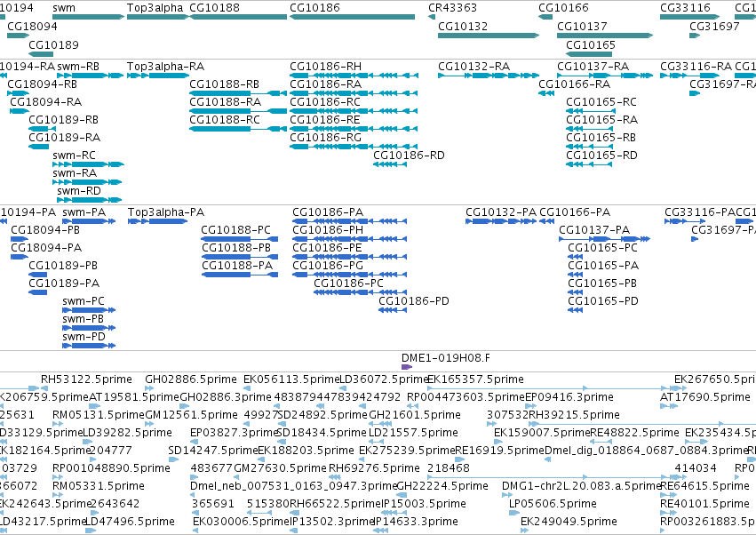Click EST EK165357.5prime label
Viewport: 756px width, 535px height.
click(476, 379)
